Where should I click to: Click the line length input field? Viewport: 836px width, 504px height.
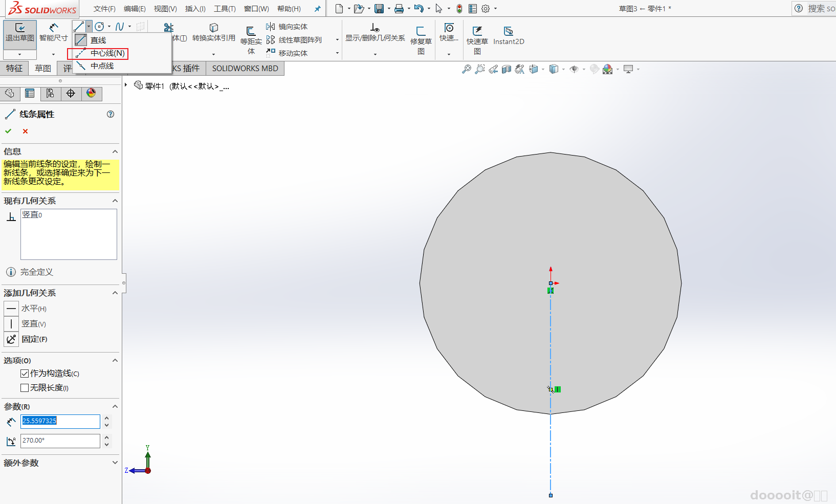coord(60,421)
